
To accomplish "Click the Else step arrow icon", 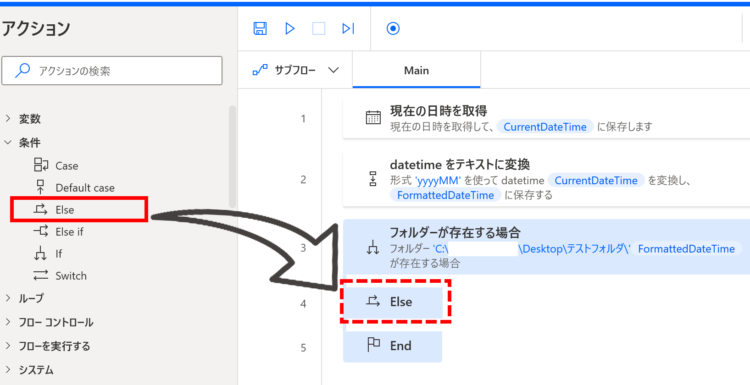I will tap(373, 301).
